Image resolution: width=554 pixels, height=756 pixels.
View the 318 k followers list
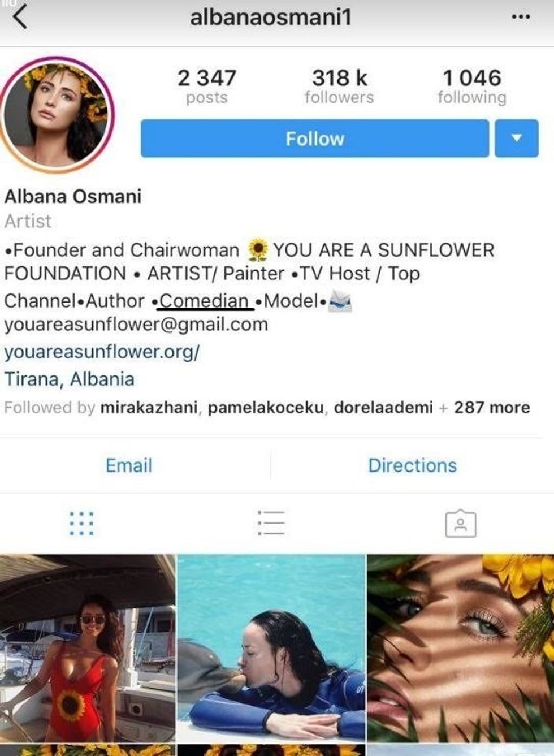coord(339,87)
